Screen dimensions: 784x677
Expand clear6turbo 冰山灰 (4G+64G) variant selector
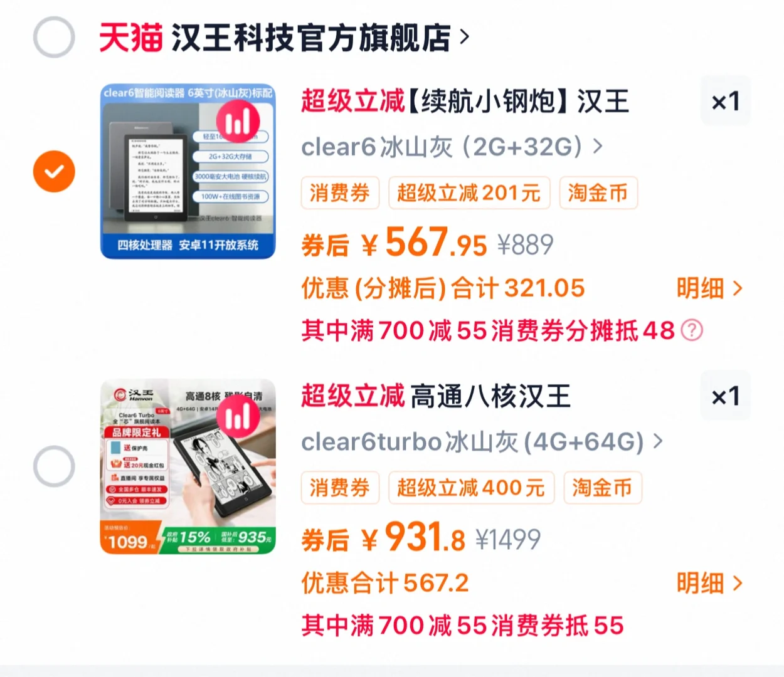point(482,442)
